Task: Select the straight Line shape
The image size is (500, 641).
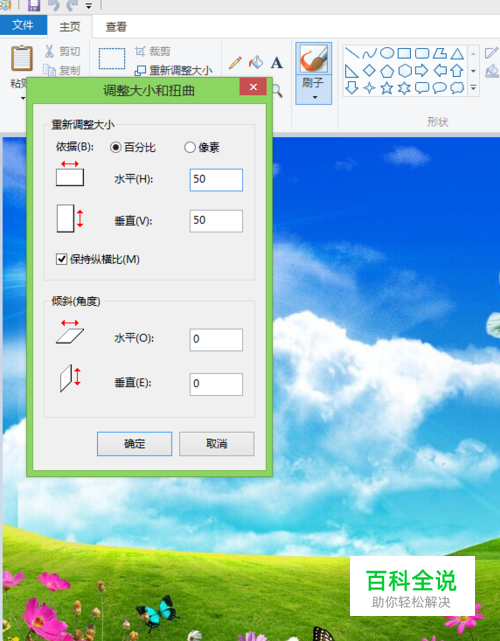Action: 352,53
